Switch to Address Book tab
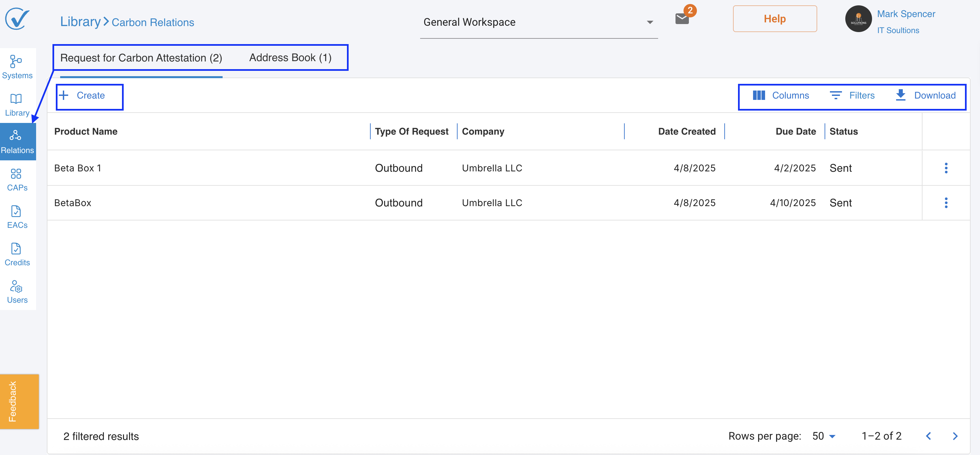Screen dimensions: 980x455 (x=290, y=58)
